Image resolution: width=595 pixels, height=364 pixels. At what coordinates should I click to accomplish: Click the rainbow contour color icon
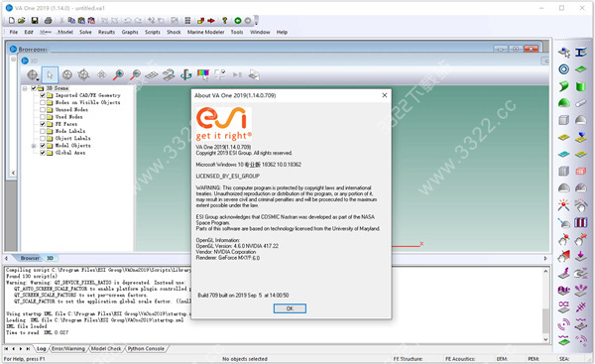[203, 74]
